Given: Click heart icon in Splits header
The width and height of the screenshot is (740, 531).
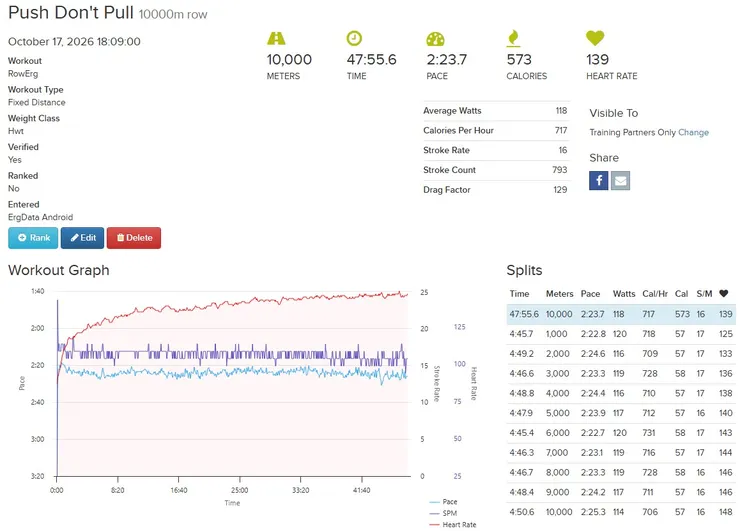Looking at the screenshot, I should (723, 294).
